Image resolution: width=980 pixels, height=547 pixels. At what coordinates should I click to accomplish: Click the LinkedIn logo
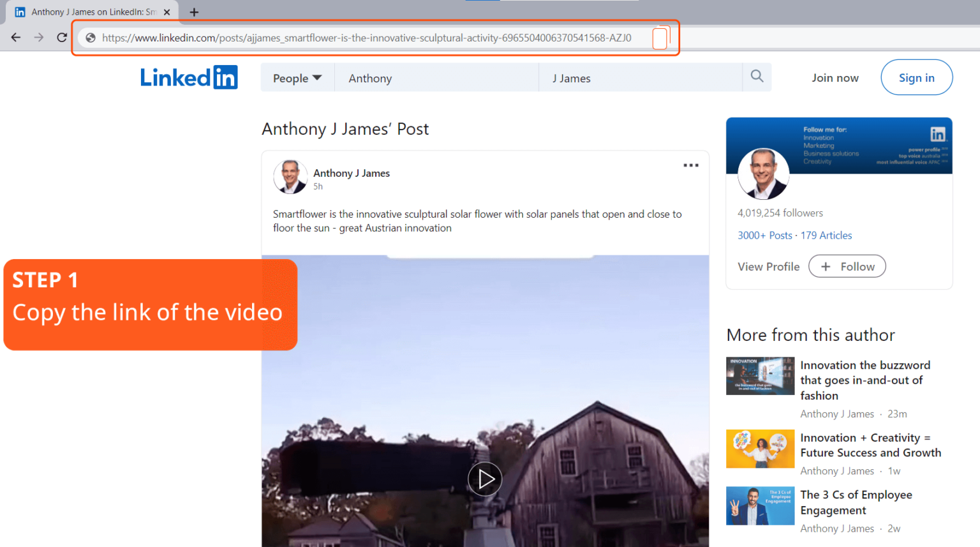(x=189, y=77)
